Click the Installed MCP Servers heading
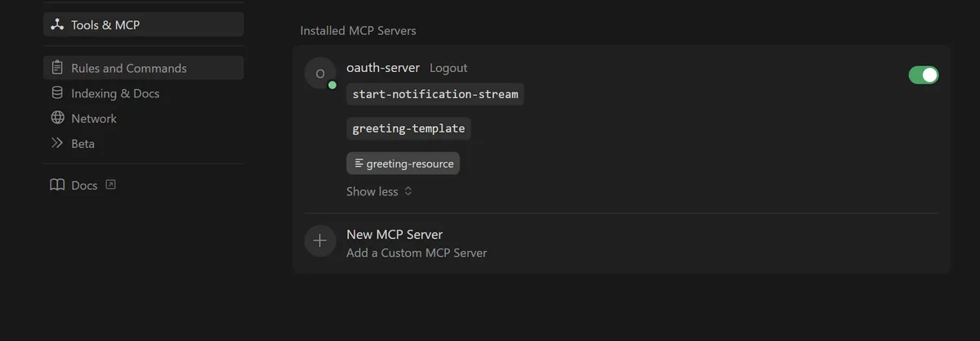The height and width of the screenshot is (341, 980). tap(359, 30)
